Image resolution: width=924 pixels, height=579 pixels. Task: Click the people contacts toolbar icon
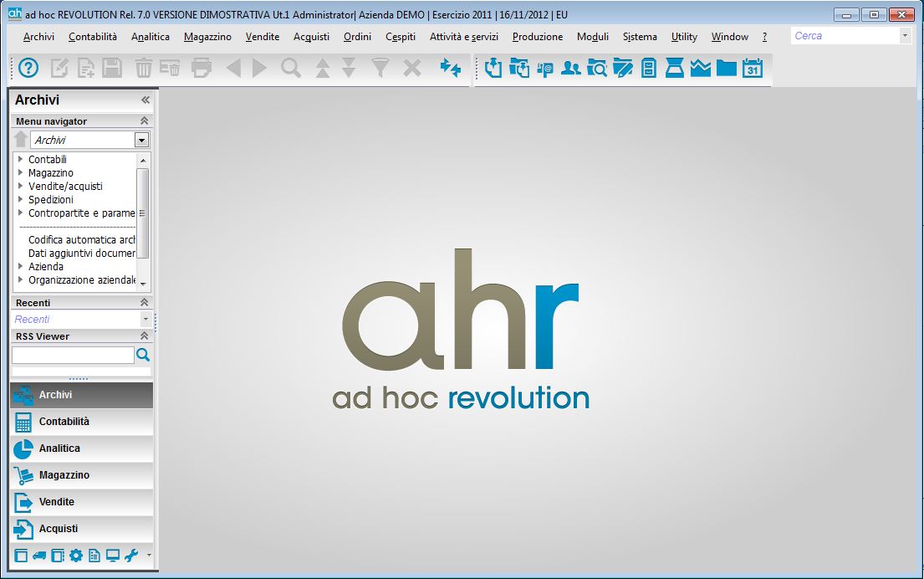click(x=570, y=69)
